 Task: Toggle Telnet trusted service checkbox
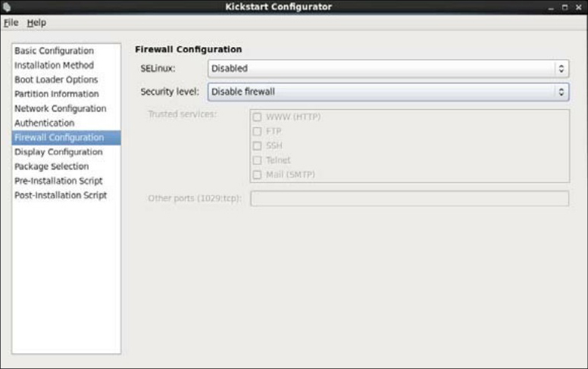257,161
